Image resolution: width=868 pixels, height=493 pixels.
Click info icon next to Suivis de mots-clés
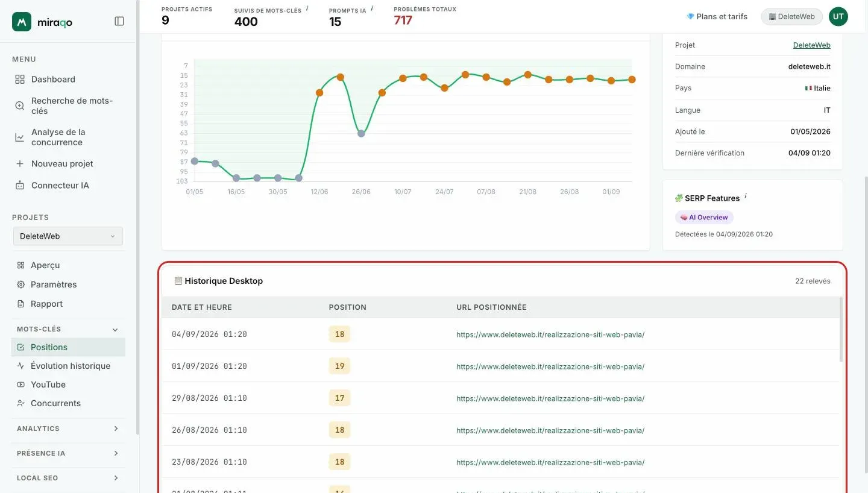[307, 8]
